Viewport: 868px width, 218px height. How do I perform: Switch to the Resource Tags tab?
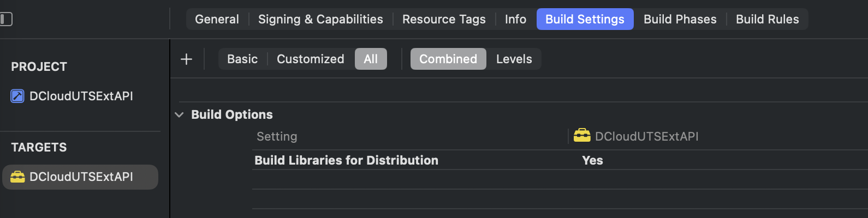(x=444, y=19)
